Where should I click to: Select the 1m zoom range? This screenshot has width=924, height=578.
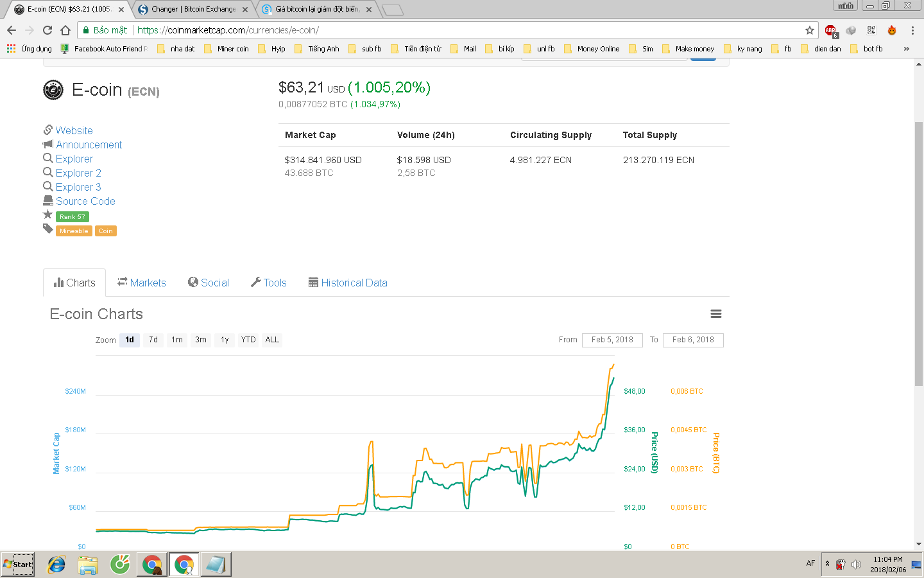(x=177, y=340)
